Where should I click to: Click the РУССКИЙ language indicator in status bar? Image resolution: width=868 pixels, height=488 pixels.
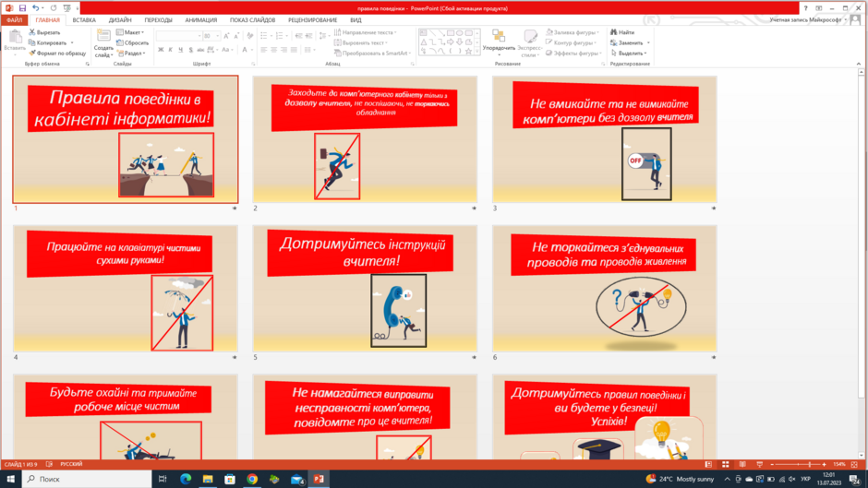coord(71,464)
